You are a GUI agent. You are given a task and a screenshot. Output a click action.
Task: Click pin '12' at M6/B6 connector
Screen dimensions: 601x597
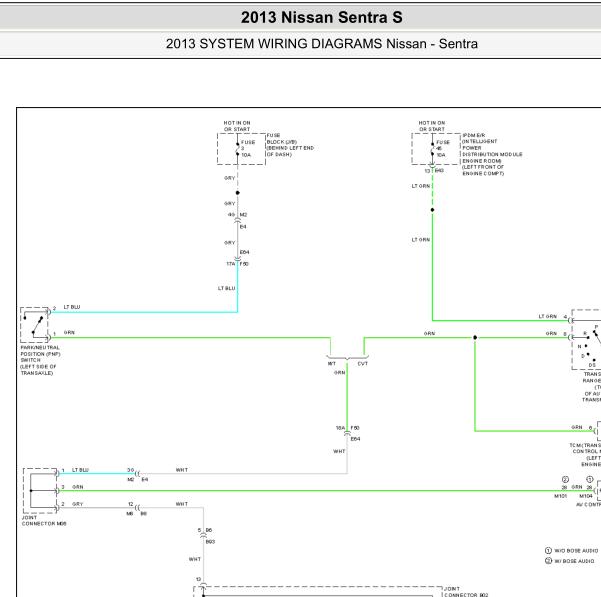click(130, 504)
